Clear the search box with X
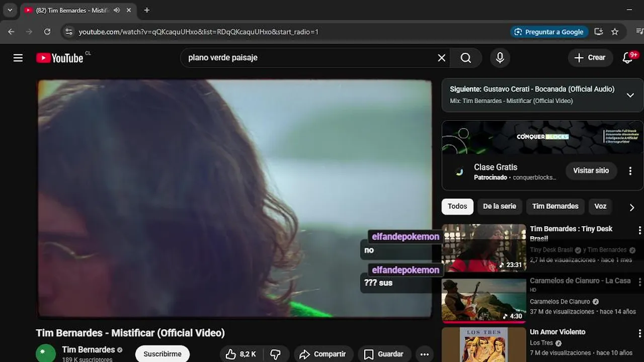The height and width of the screenshot is (362, 644). click(x=441, y=58)
